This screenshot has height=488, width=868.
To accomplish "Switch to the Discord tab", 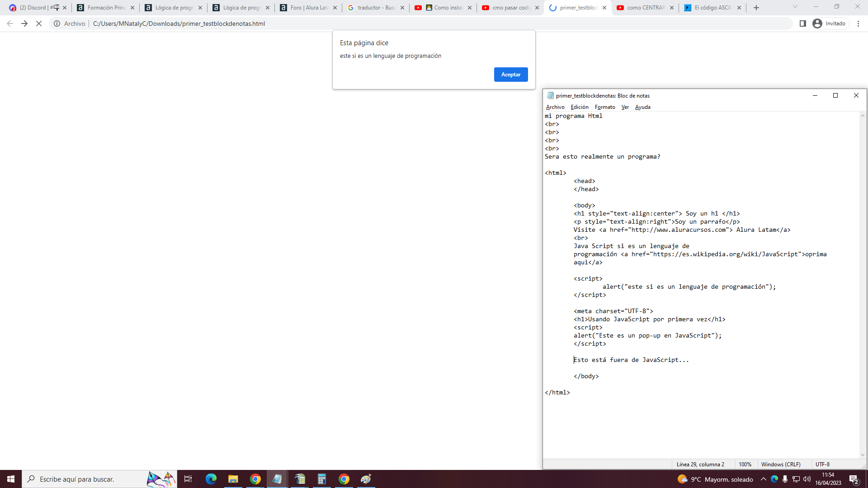I will 38,8.
